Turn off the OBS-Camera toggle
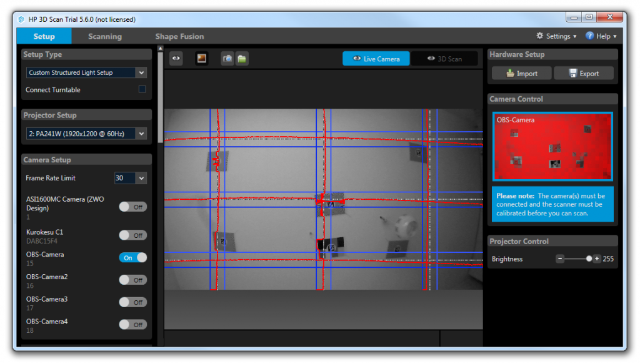This screenshot has width=640, height=364. [x=132, y=258]
